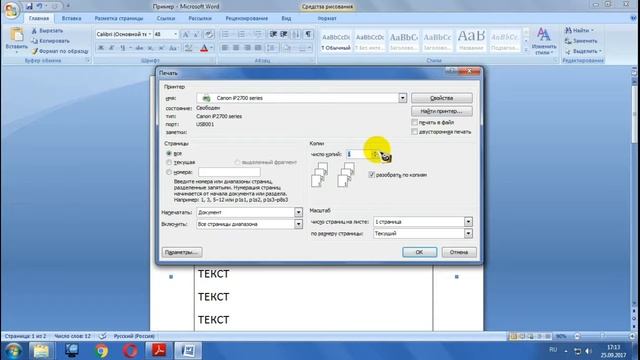Image resolution: width=640 pixels, height=360 pixels.
Task: Click Format Painter (Формат по образцу)
Action: (x=60, y=51)
